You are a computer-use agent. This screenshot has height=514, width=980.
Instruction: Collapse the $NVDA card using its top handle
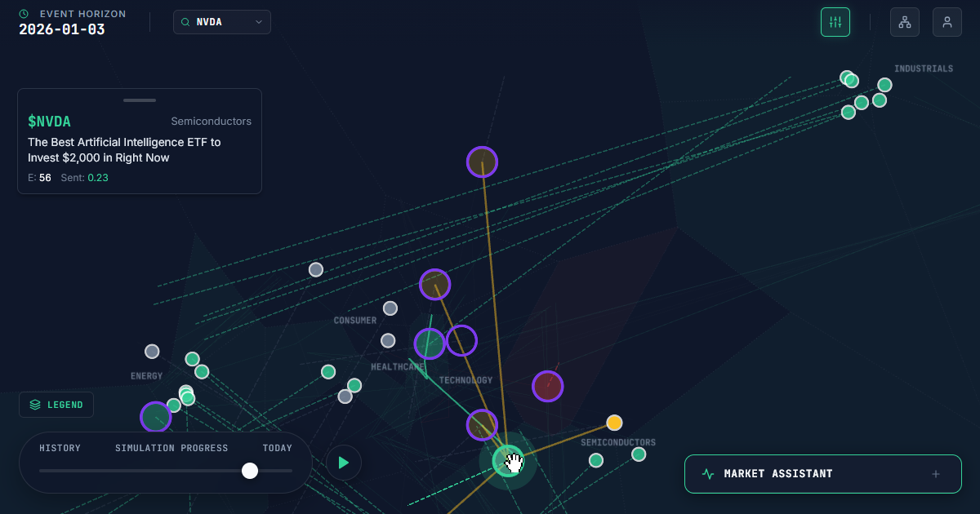139,100
